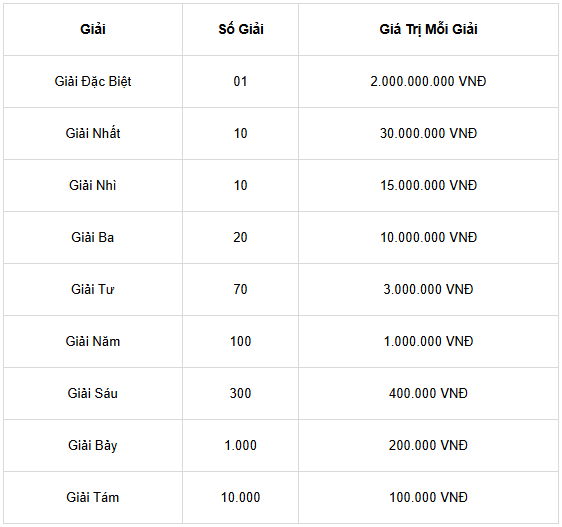Click the "Số Giải" column header

pyautogui.click(x=241, y=29)
